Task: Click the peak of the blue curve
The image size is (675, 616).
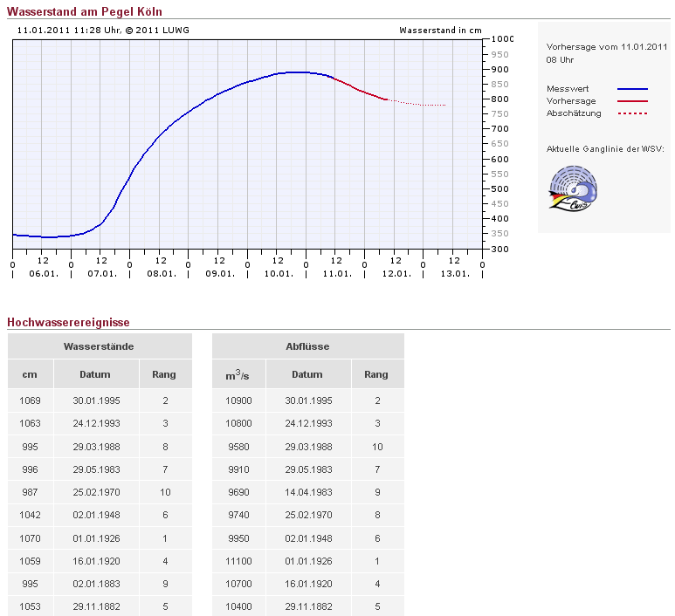Action: [x=297, y=72]
